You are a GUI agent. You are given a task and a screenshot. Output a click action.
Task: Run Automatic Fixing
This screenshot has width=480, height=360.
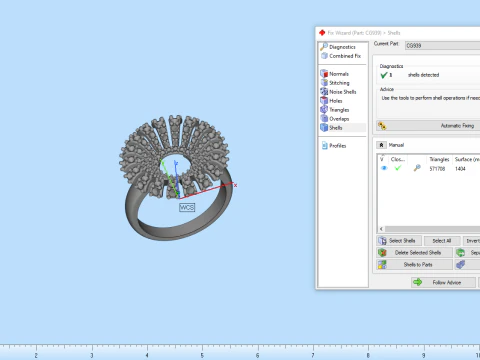[428, 126]
